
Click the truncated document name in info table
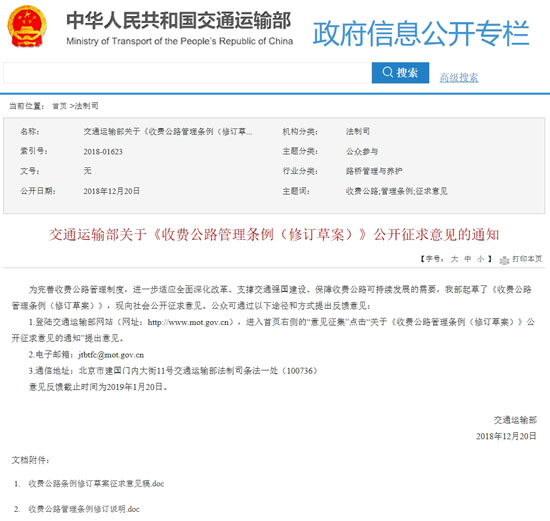(168, 132)
